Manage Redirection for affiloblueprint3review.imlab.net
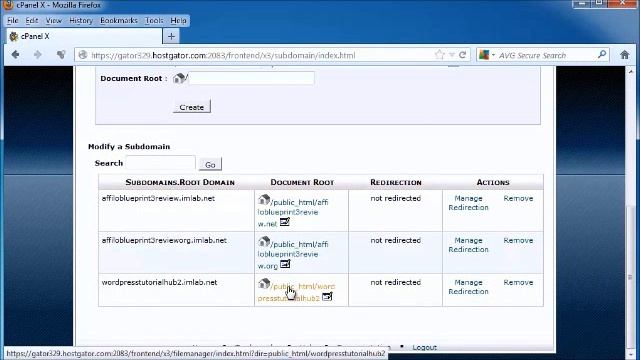 (x=468, y=203)
